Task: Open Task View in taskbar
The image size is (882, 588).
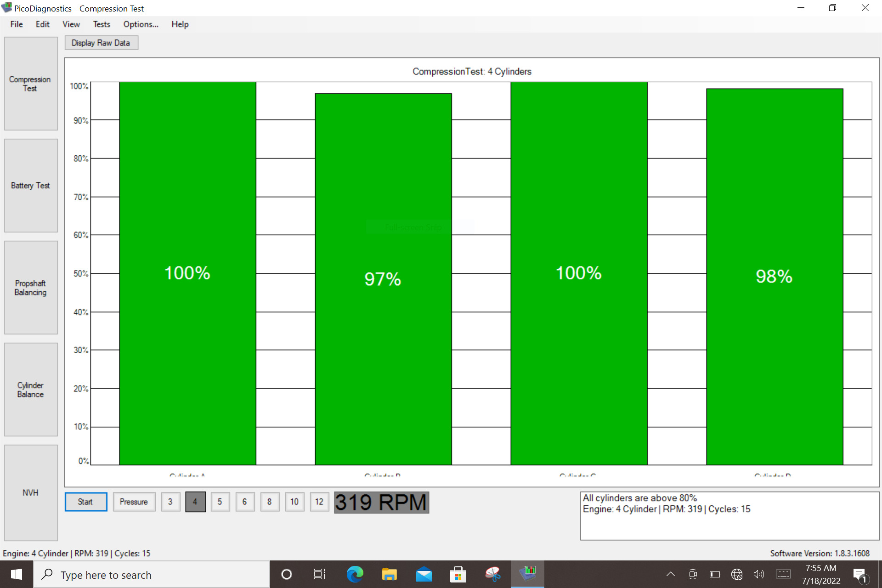Action: pos(320,574)
